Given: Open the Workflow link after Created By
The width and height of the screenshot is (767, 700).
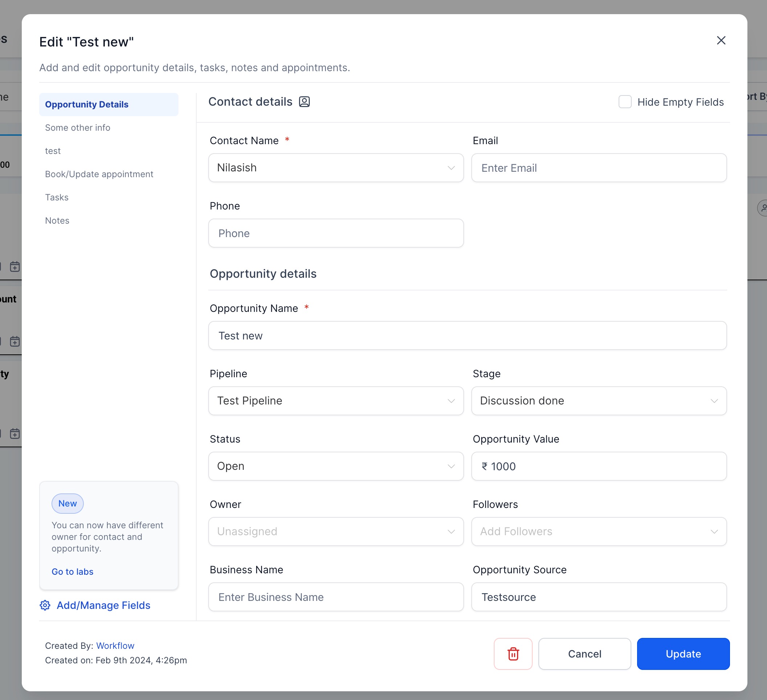Looking at the screenshot, I should click(x=115, y=646).
